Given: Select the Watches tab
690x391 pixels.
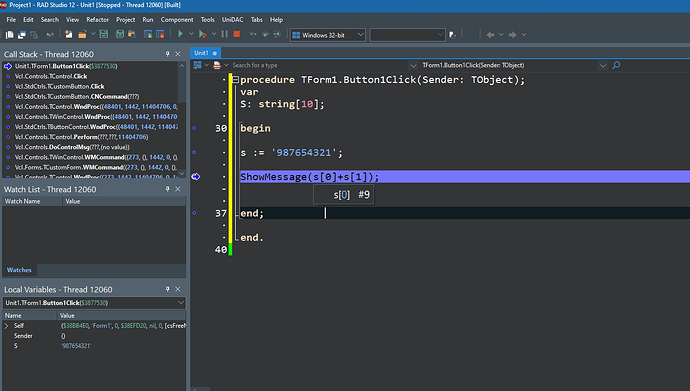Looking at the screenshot, I should [x=19, y=270].
